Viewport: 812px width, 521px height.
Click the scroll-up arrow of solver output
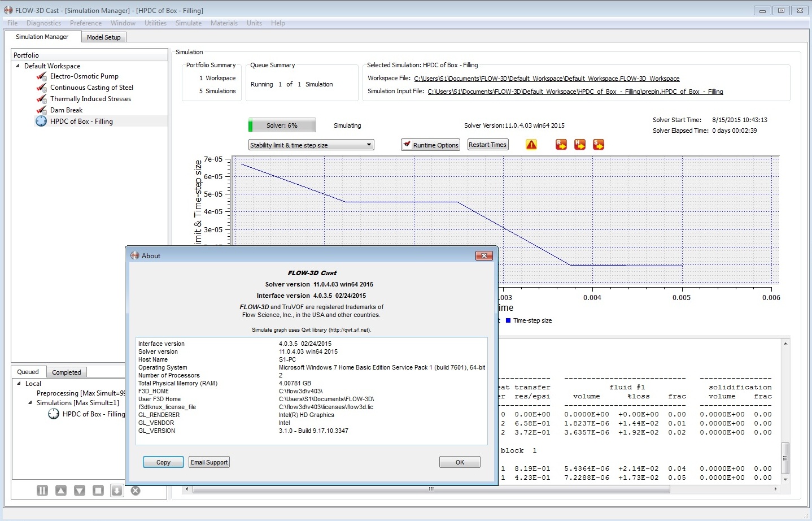pos(785,344)
